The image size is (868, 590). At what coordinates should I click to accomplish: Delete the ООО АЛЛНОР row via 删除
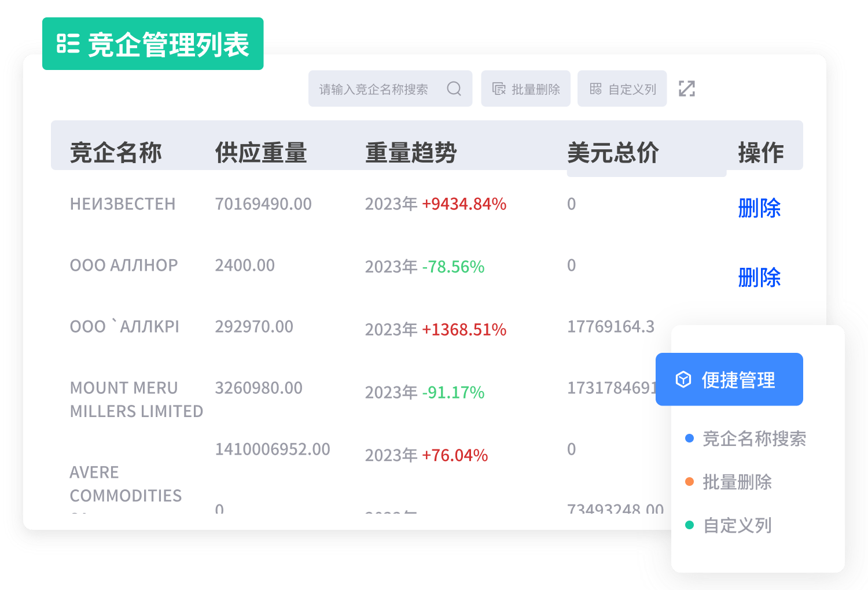759,277
